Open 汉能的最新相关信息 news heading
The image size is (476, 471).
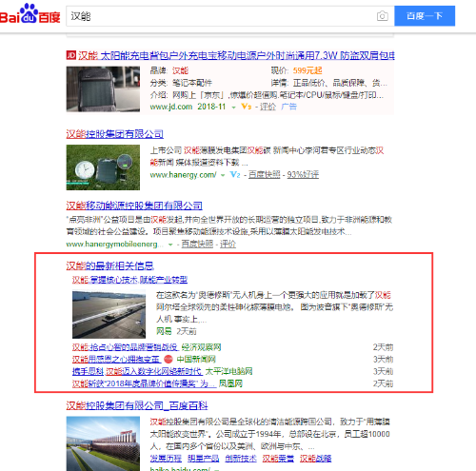click(x=109, y=265)
